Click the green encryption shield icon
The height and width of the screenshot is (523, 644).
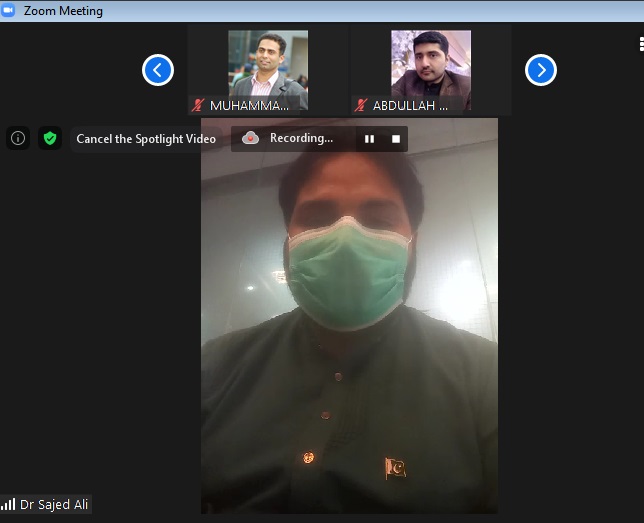(50, 138)
